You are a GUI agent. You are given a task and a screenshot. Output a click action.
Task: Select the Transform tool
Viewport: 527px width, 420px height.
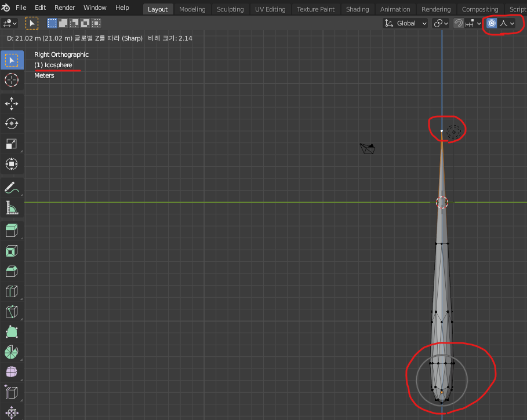point(12,164)
